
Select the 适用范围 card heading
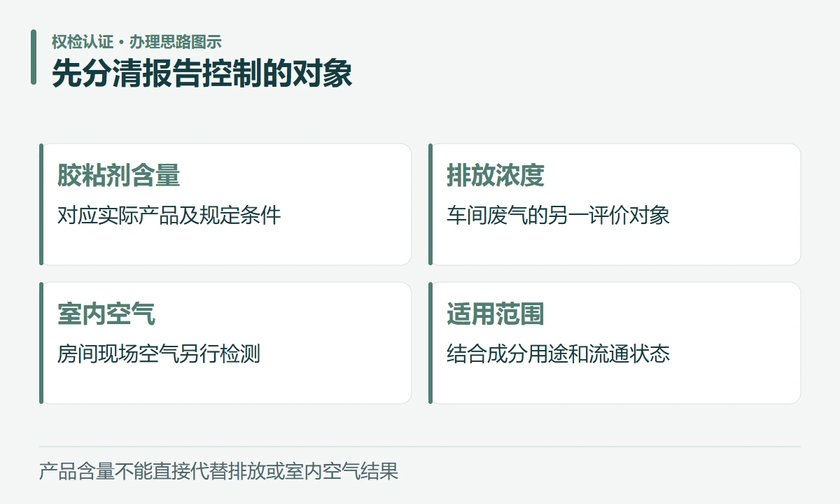pyautogui.click(x=496, y=314)
